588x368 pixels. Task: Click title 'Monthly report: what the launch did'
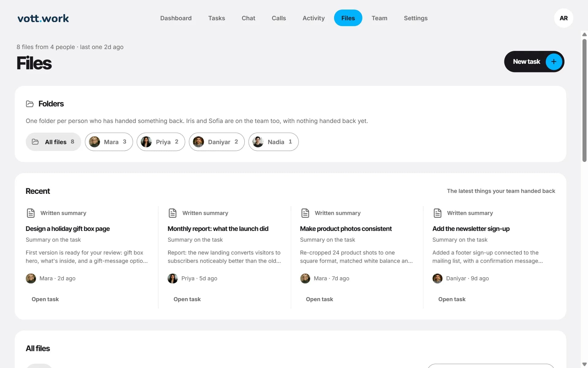[218, 229]
